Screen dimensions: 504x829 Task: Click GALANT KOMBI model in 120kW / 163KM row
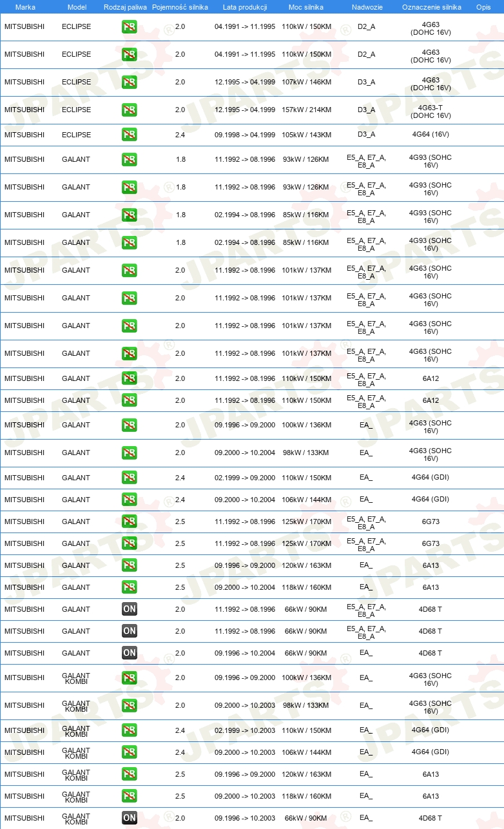click(76, 776)
